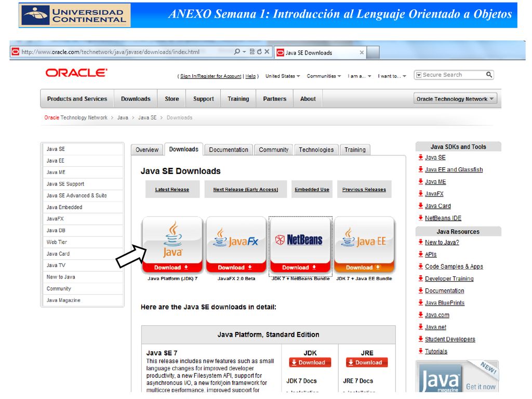Click the red JRE Download button
The image size is (532, 399).
(367, 362)
